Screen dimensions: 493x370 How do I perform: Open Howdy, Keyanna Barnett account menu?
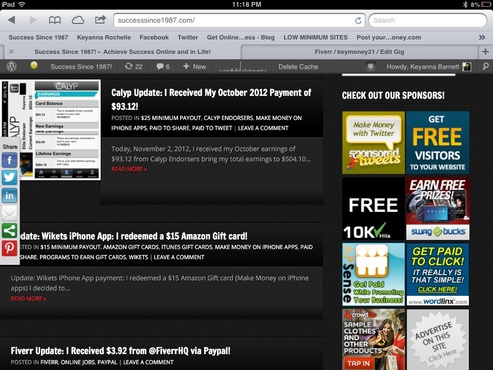(x=429, y=67)
